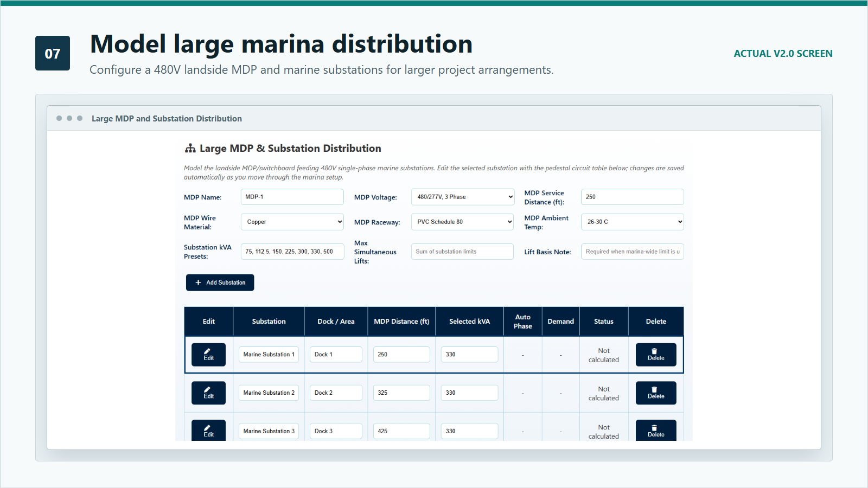Click the Auto Phase column header

[523, 322]
